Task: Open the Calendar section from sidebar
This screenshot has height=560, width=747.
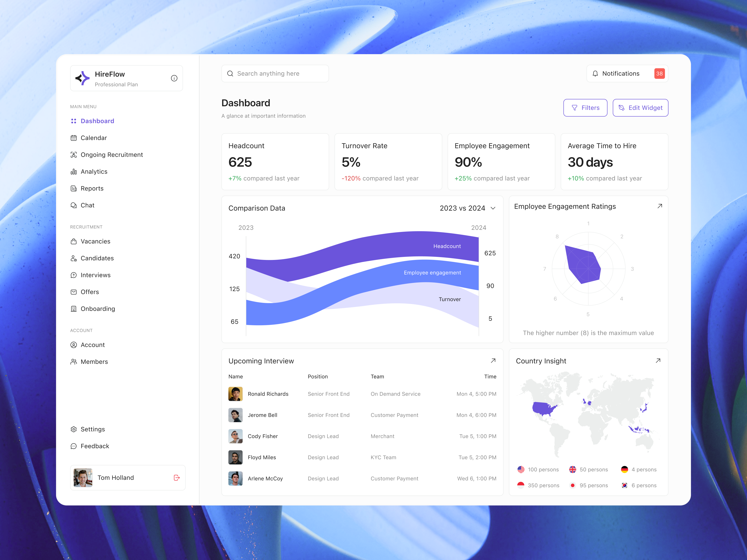Action: (94, 138)
